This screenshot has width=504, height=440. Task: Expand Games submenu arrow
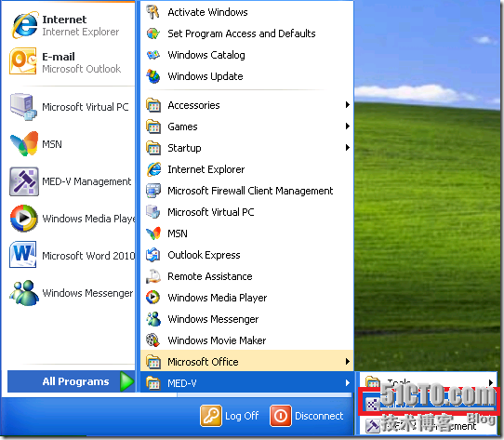pos(347,127)
